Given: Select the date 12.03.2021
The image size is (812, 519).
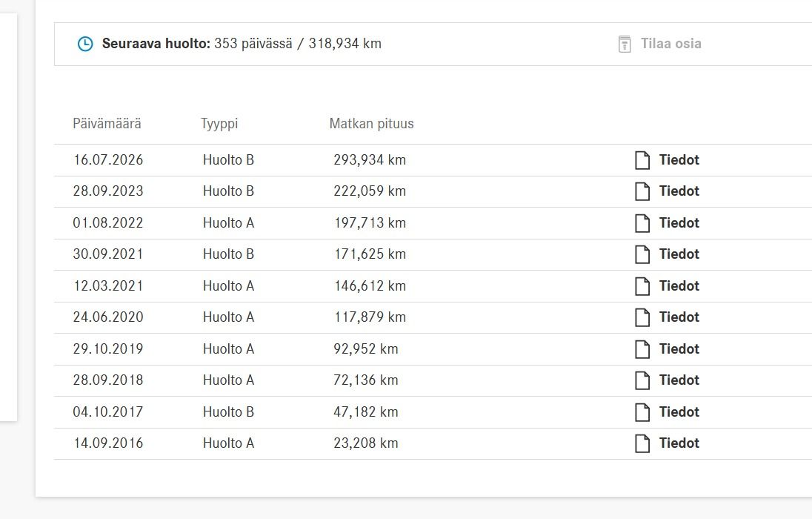Looking at the screenshot, I should tap(108, 285).
